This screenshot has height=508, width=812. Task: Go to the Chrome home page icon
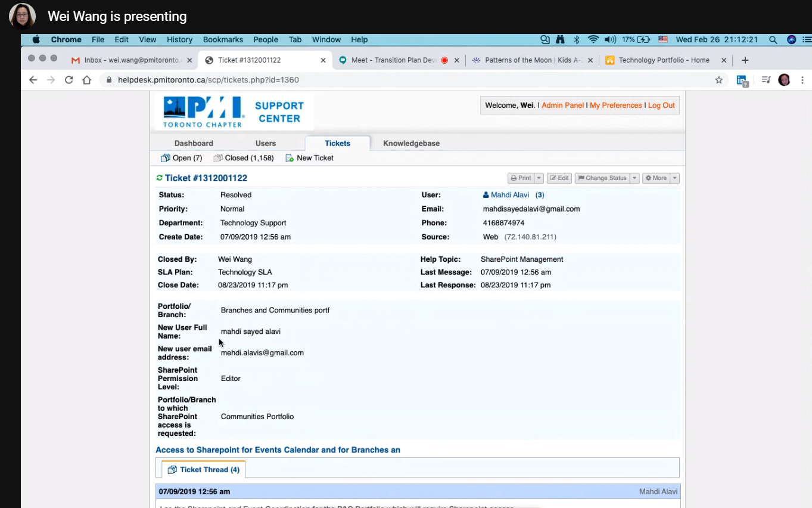(x=87, y=80)
